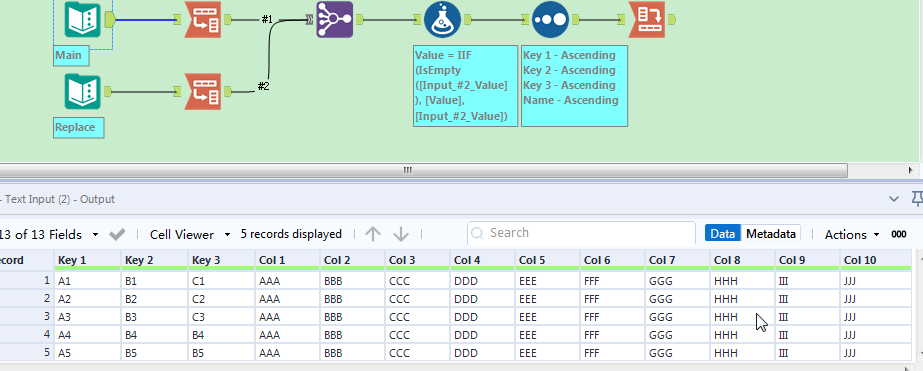Click the Col 6 column header
This screenshot has height=371, width=923.
coord(613,260)
